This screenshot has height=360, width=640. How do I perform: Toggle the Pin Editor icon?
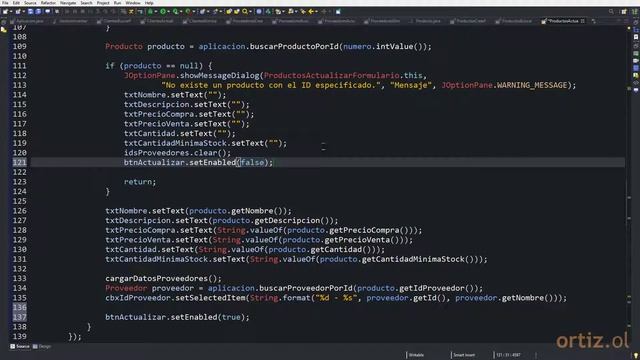(338, 11)
